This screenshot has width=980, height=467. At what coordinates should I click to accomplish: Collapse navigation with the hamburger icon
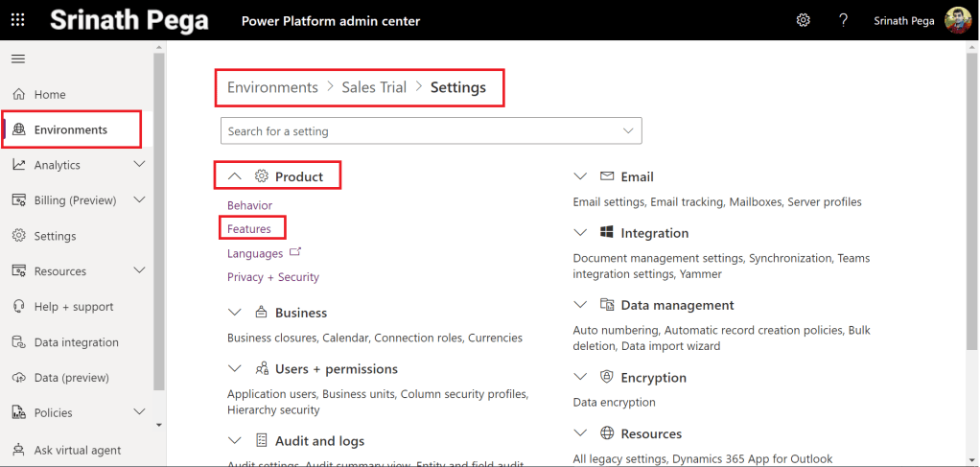(x=17, y=59)
